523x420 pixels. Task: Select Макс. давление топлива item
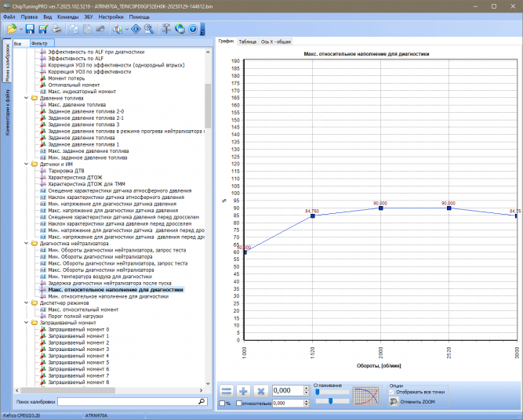tap(77, 105)
